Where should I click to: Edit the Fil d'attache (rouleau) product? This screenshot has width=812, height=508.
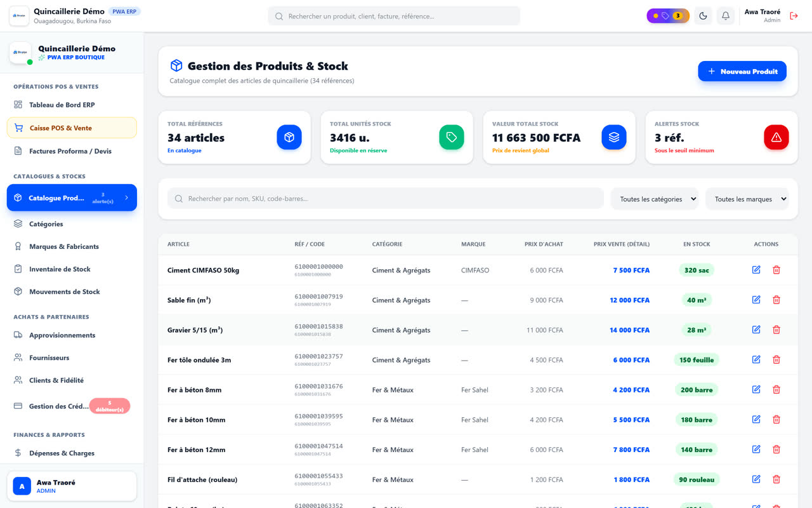point(756,479)
